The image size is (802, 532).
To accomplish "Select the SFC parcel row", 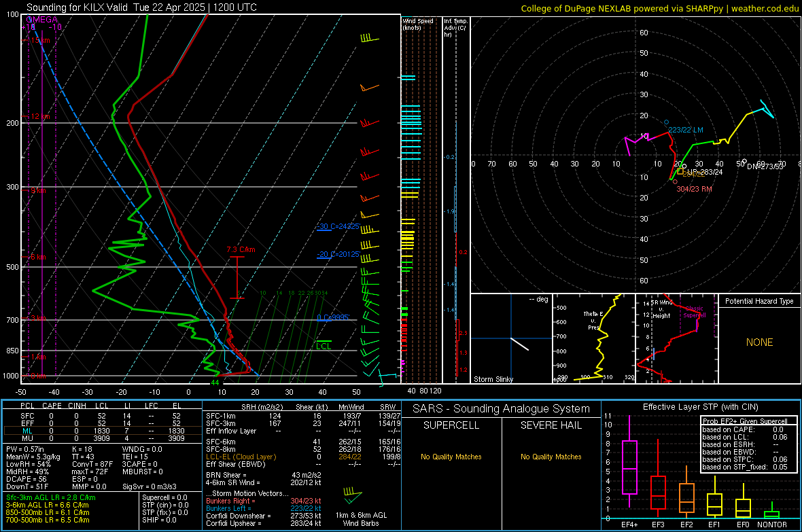I will click(x=101, y=416).
